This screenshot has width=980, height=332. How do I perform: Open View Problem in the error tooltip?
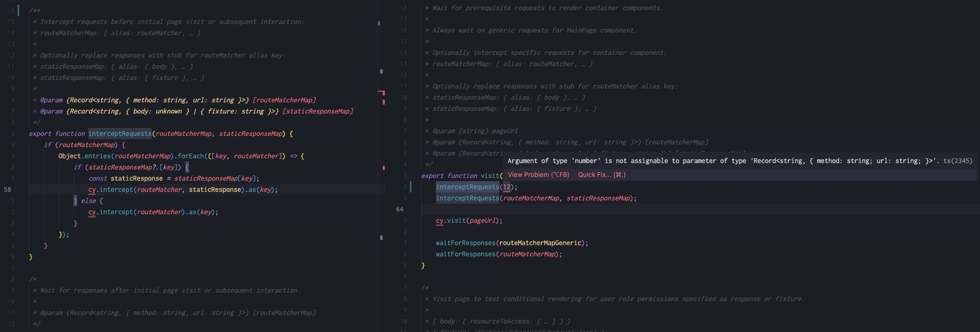tap(538, 175)
